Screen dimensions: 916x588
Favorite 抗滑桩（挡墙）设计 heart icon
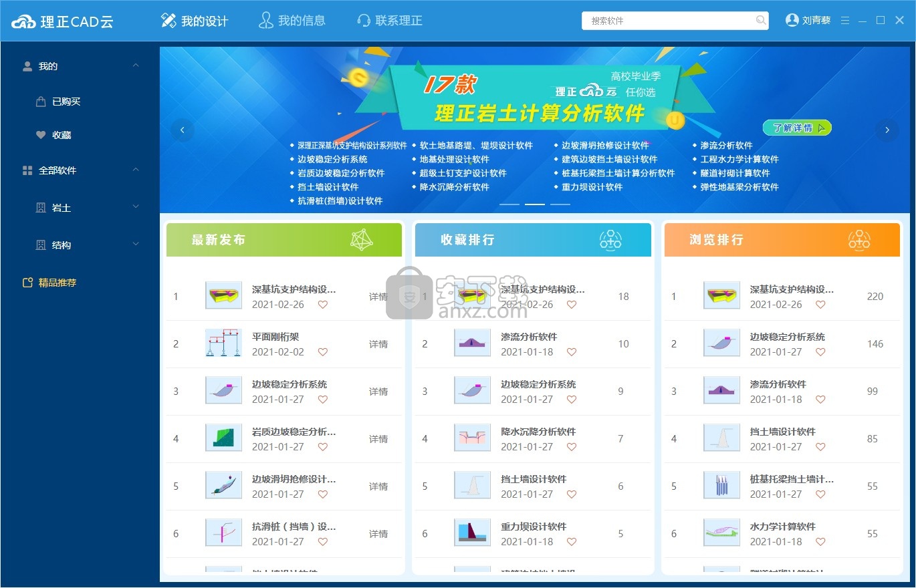pyautogui.click(x=323, y=542)
